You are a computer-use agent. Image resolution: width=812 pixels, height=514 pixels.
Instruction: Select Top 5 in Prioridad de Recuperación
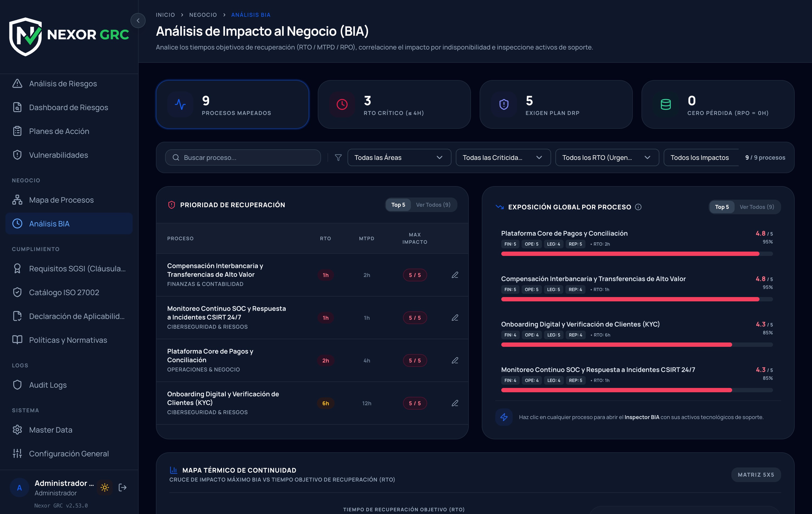pyautogui.click(x=398, y=205)
